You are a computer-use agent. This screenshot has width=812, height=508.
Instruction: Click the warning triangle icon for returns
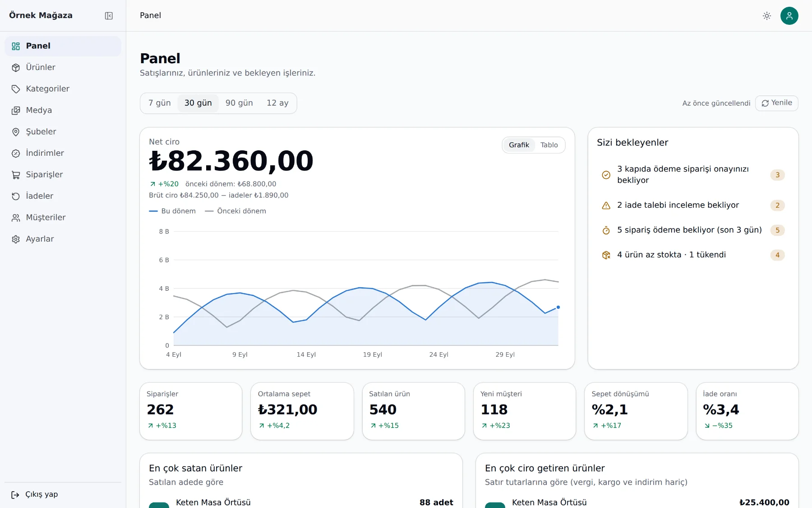[x=606, y=205]
